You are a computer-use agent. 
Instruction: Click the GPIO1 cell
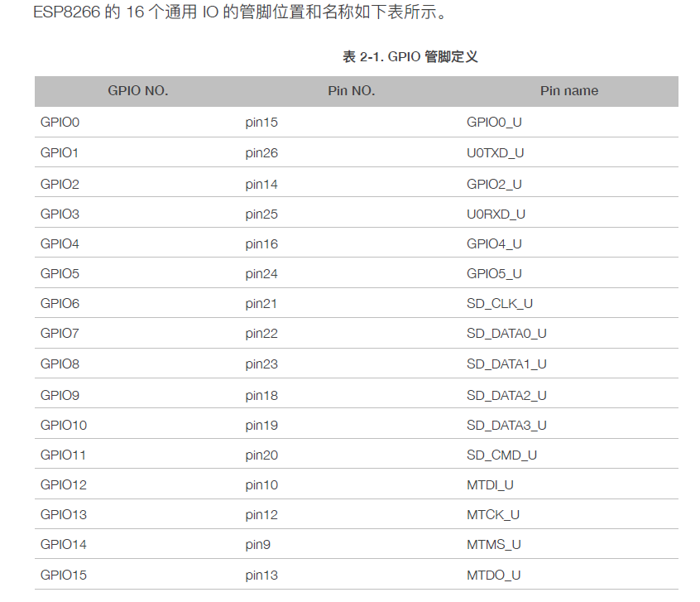(60, 153)
